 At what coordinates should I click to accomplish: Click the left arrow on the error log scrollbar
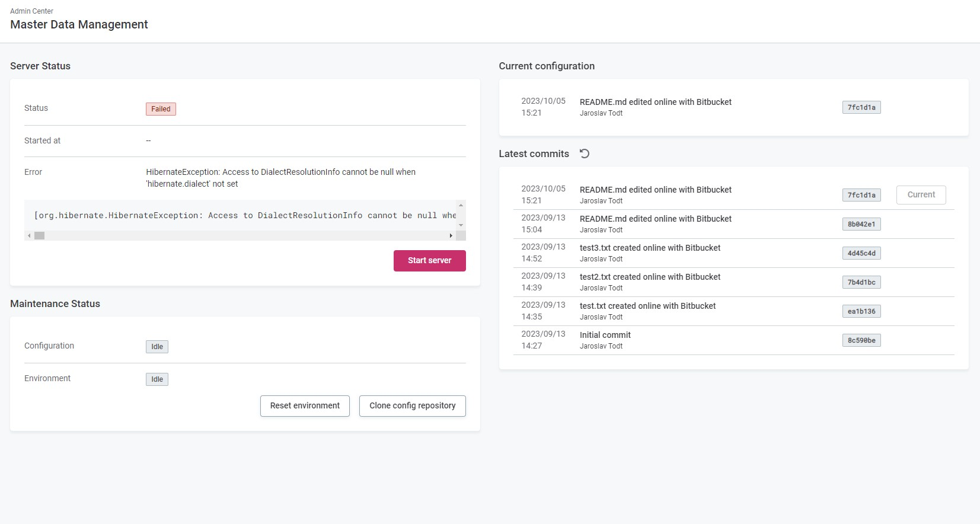click(29, 235)
